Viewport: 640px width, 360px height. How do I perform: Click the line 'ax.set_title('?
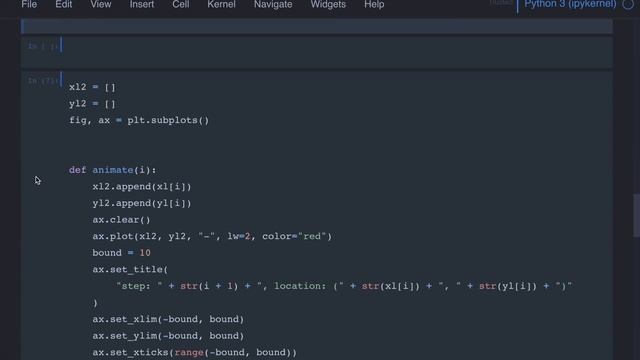(x=130, y=269)
